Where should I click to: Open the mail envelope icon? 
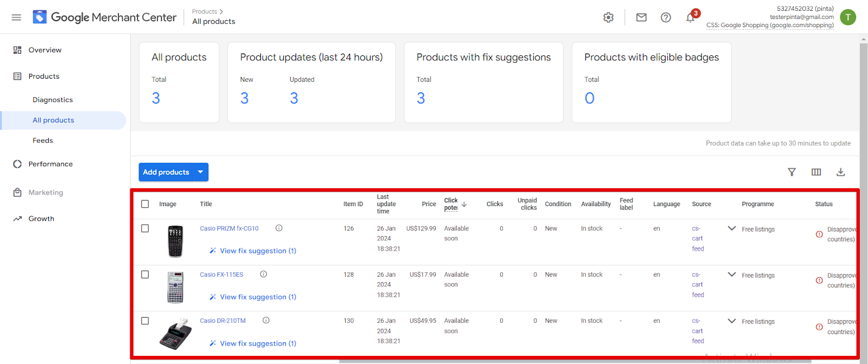[641, 17]
